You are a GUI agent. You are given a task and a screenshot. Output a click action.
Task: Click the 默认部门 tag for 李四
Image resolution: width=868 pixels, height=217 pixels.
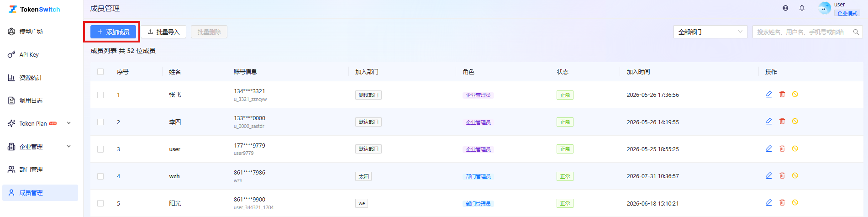pos(368,122)
